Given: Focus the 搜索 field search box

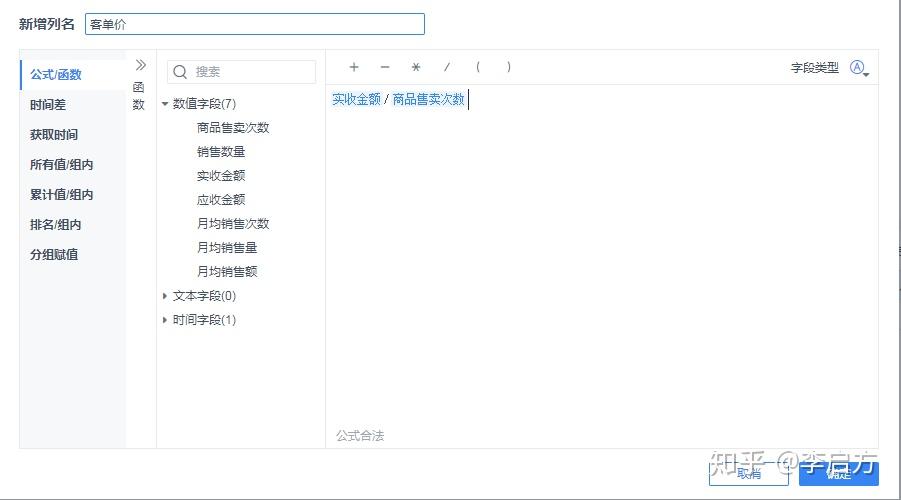Looking at the screenshot, I should [x=241, y=72].
